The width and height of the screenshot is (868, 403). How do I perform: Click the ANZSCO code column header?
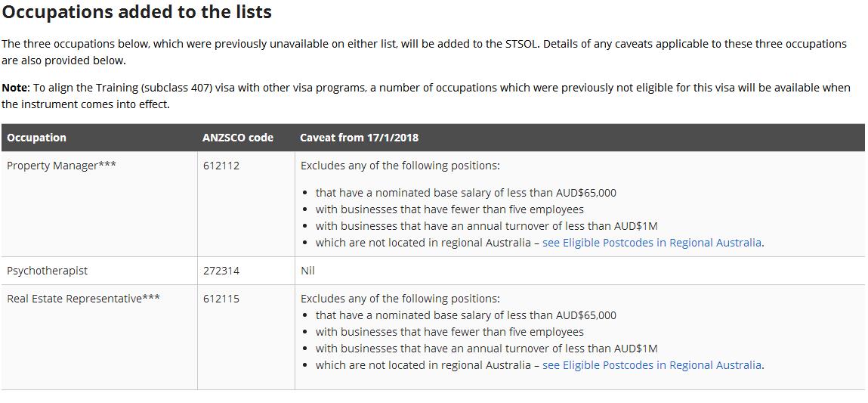pyautogui.click(x=238, y=138)
